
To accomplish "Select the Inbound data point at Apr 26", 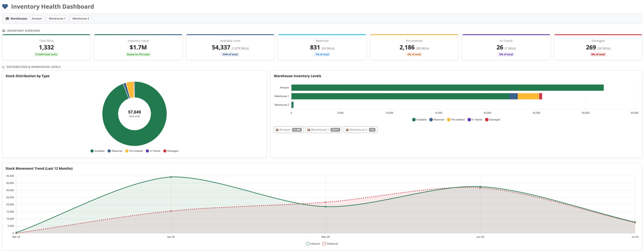I will pos(171,177).
